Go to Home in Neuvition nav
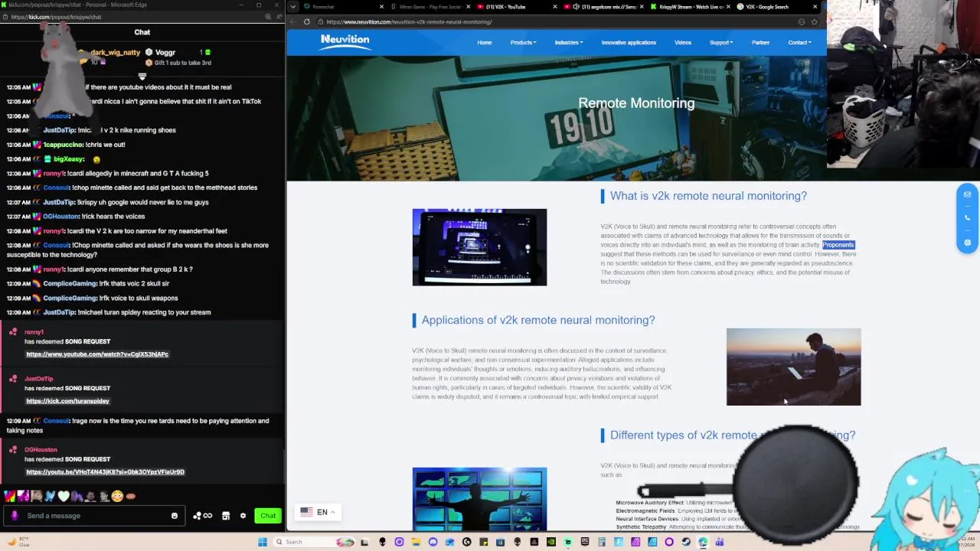The image size is (980, 551). (485, 43)
